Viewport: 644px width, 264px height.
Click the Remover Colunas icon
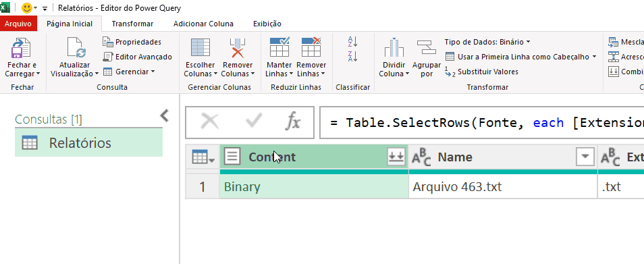click(238, 48)
